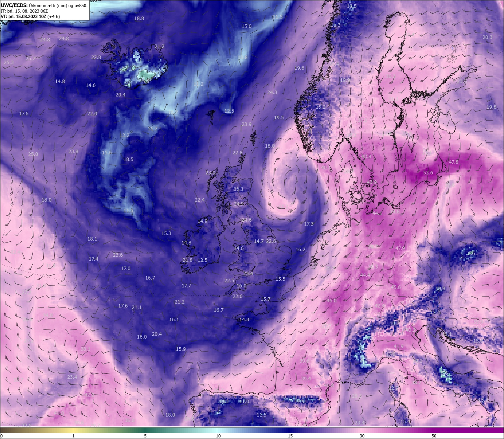This screenshot has height=439, width=504.
Task: Click the 38.1 value label
Action: pyautogui.click(x=85, y=349)
